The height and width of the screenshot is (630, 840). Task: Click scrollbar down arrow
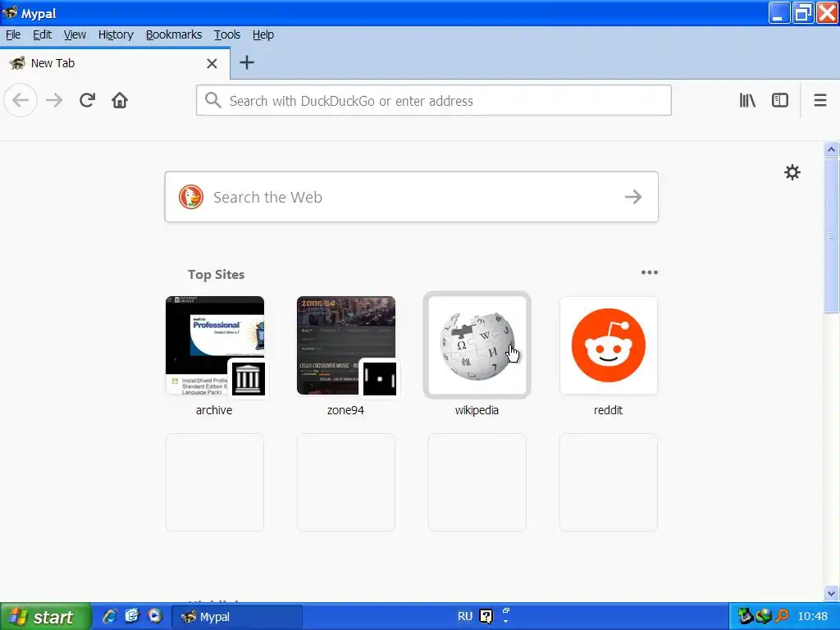point(832,593)
